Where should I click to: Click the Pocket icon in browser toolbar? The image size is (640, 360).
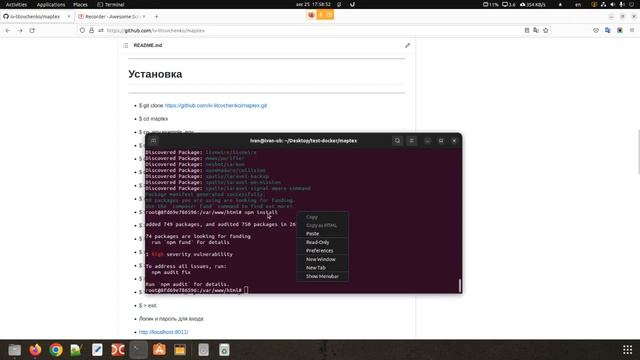596,31
